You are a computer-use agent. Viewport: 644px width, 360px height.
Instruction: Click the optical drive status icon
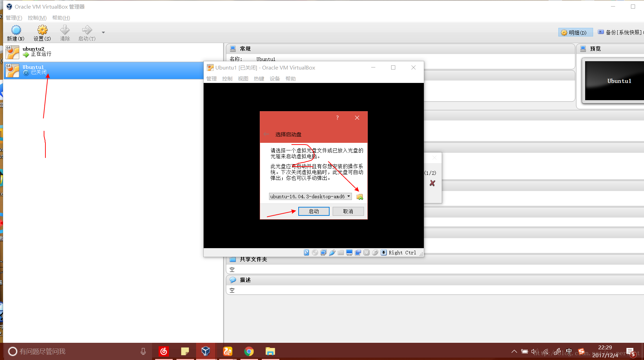[x=315, y=253]
